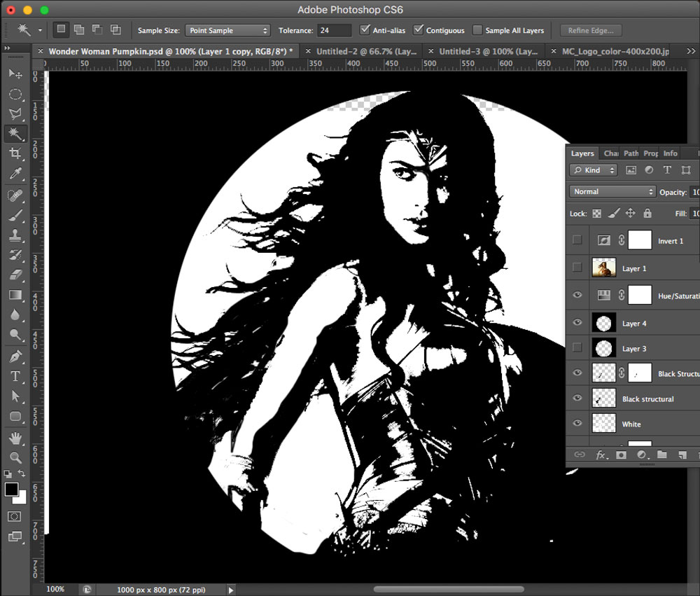Hide the Layer 4 visibility eye
Screen dimensions: 700x596
(577, 323)
